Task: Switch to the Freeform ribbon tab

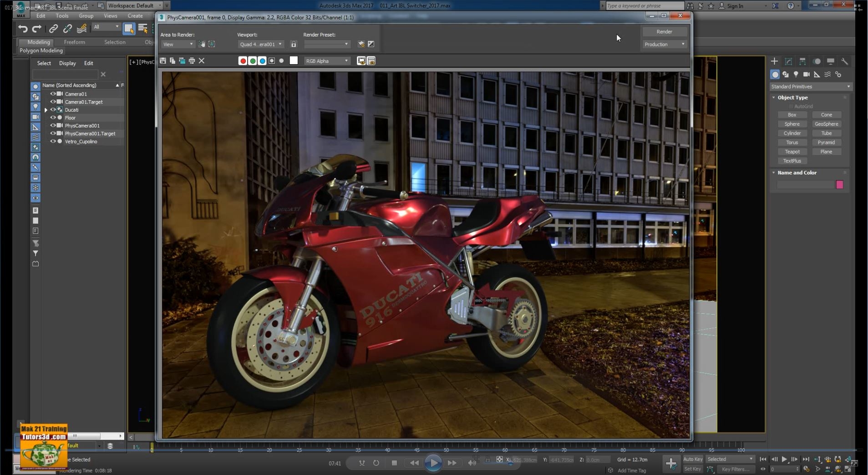Action: coord(74,42)
